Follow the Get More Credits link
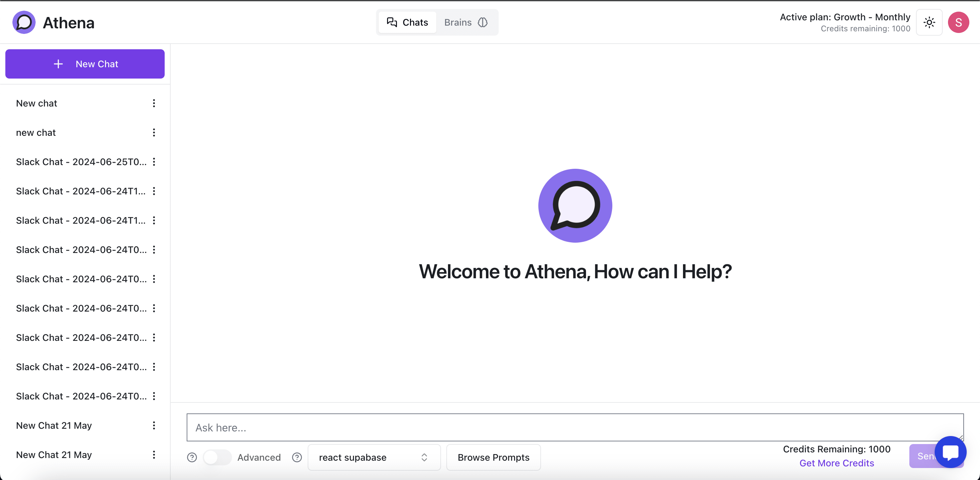Screen dimensions: 980x480 pyautogui.click(x=836, y=463)
